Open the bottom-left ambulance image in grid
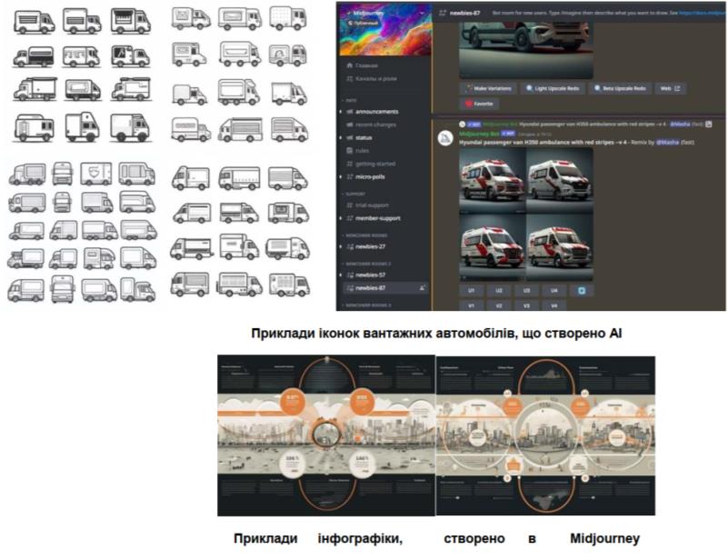This screenshot has width=728, height=560. [x=492, y=247]
